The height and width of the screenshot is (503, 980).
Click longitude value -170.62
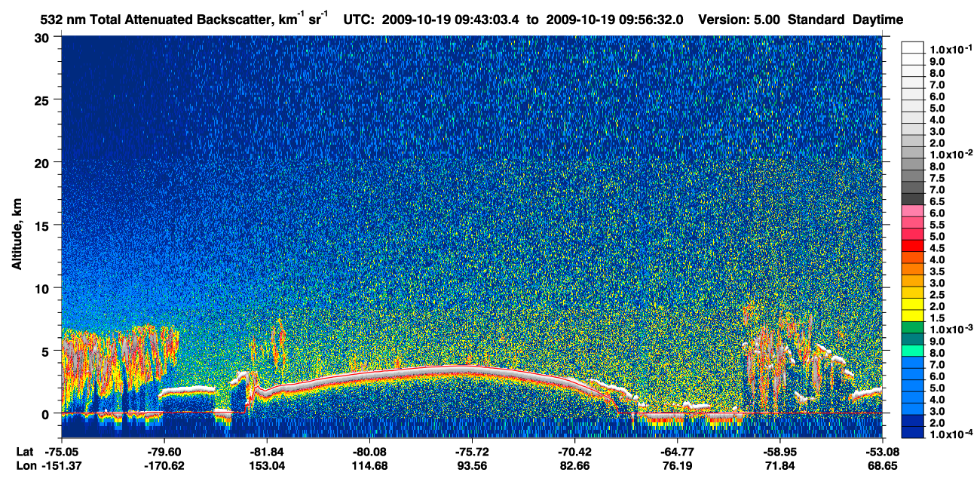coord(164,466)
